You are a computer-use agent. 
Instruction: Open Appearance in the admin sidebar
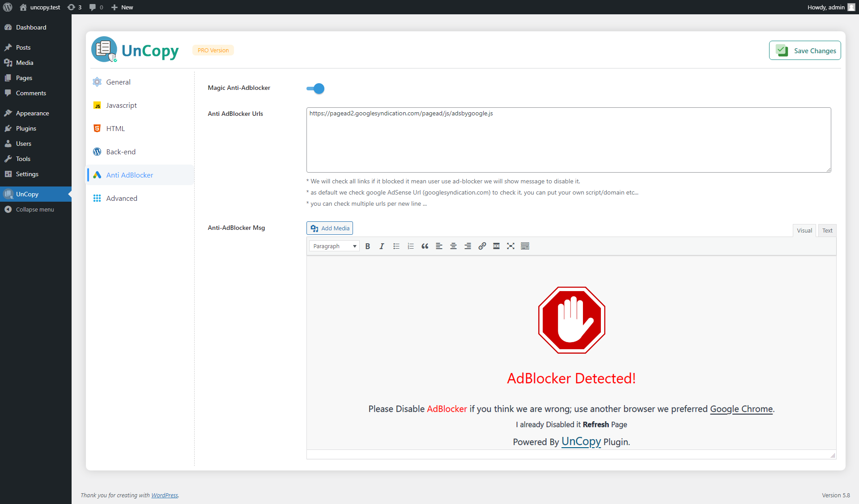pyautogui.click(x=36, y=113)
